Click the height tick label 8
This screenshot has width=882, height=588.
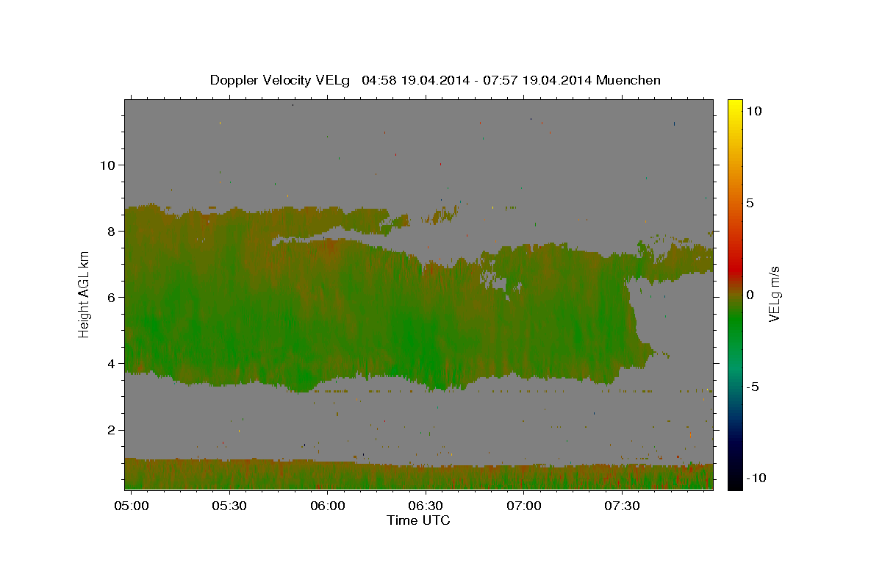click(112, 231)
